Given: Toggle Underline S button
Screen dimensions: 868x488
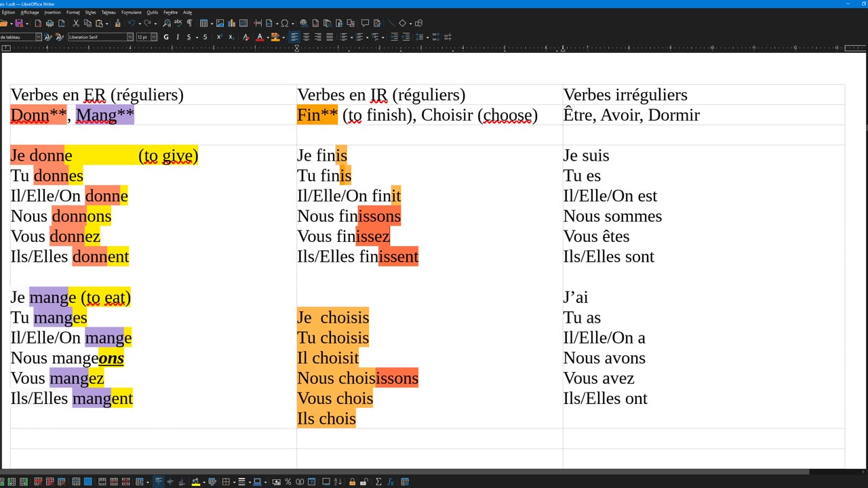Looking at the screenshot, I should tap(189, 37).
